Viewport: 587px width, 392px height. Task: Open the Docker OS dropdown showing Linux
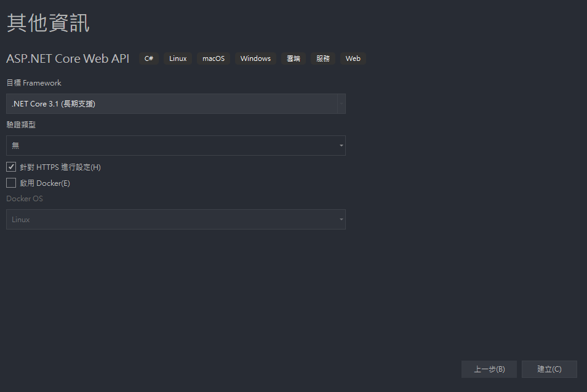click(x=175, y=220)
